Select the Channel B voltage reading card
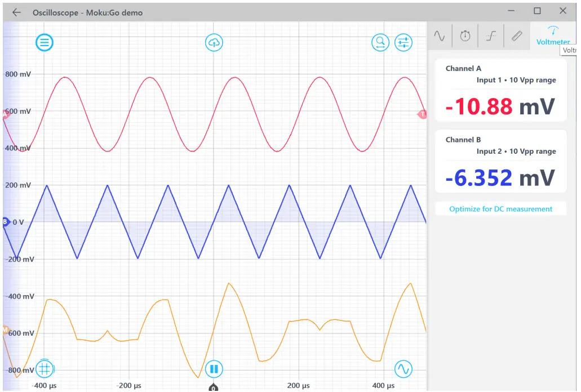 (500, 161)
